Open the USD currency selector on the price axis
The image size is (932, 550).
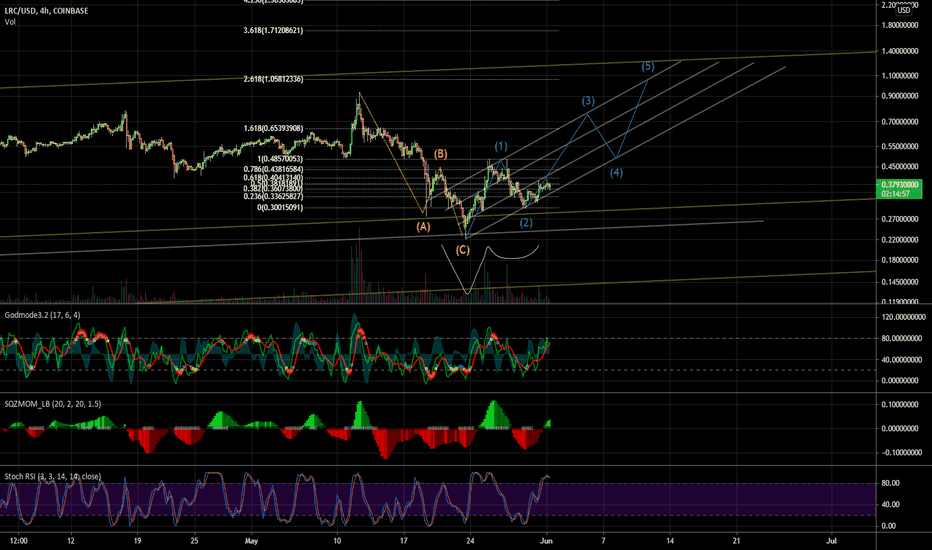point(903,10)
